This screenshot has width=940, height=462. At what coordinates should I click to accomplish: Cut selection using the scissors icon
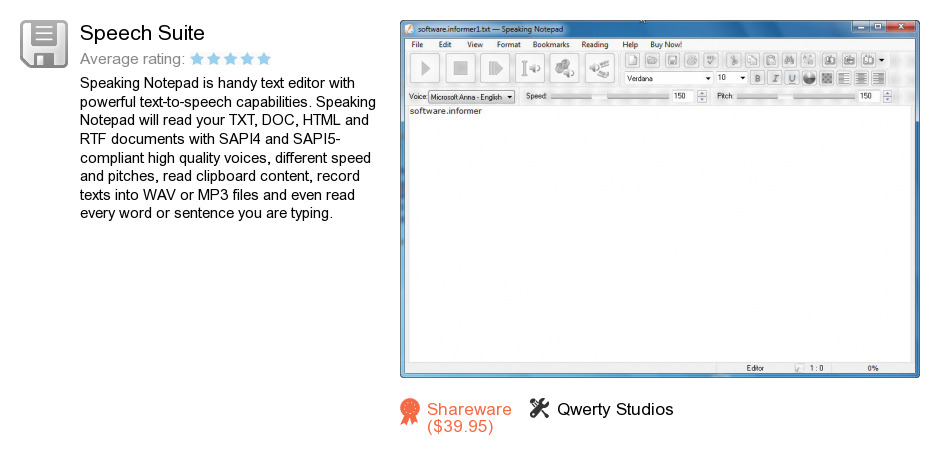tap(733, 60)
